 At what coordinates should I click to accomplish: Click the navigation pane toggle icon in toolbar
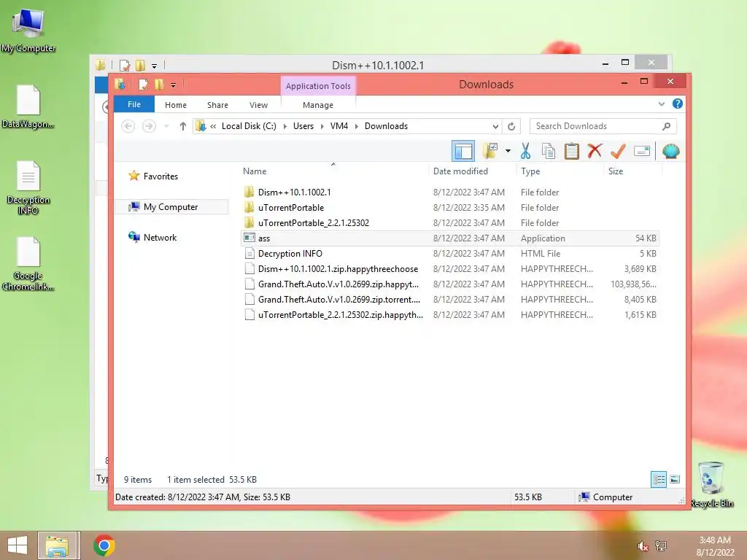[x=463, y=152]
